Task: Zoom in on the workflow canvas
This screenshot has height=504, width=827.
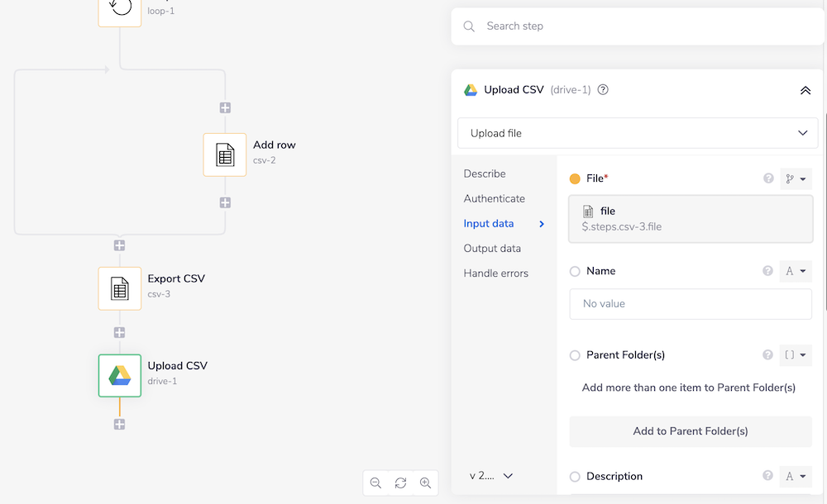Action: tap(425, 483)
